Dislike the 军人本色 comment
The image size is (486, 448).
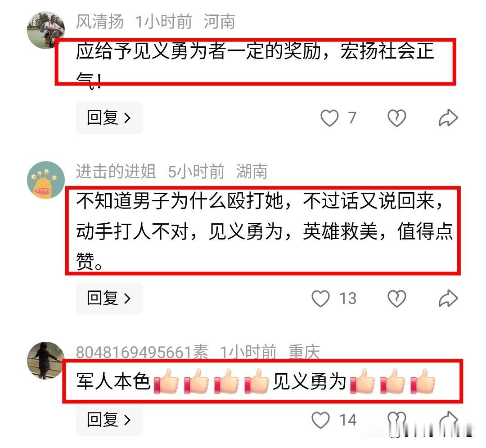point(397,420)
